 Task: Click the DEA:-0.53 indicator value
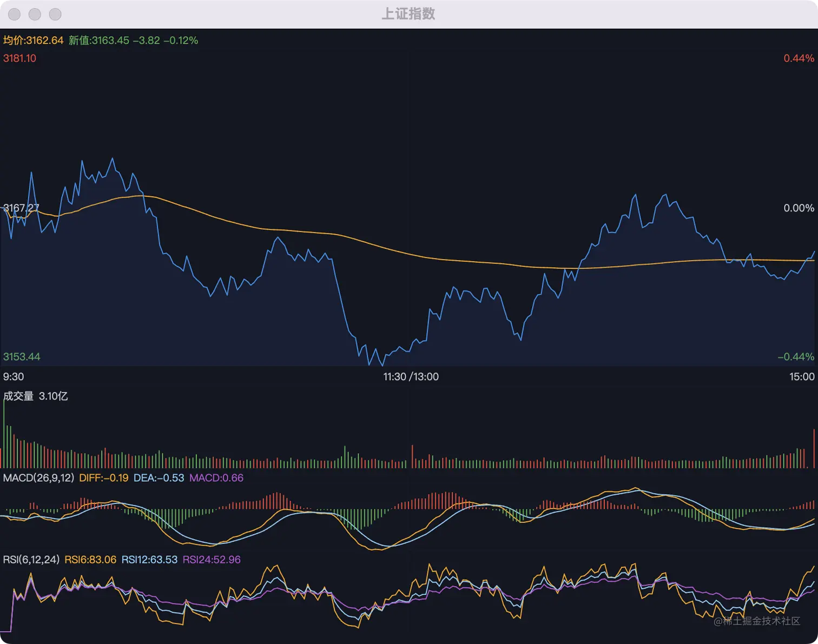pos(159,478)
